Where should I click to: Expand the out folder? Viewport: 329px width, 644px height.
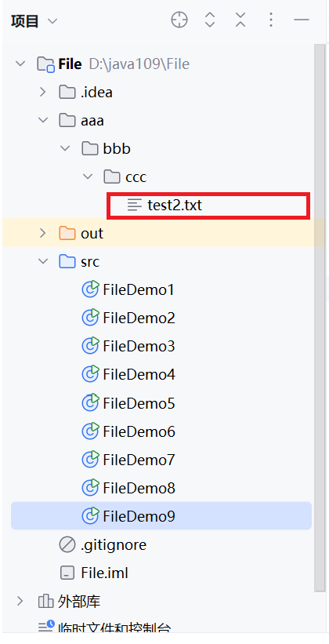click(42, 233)
